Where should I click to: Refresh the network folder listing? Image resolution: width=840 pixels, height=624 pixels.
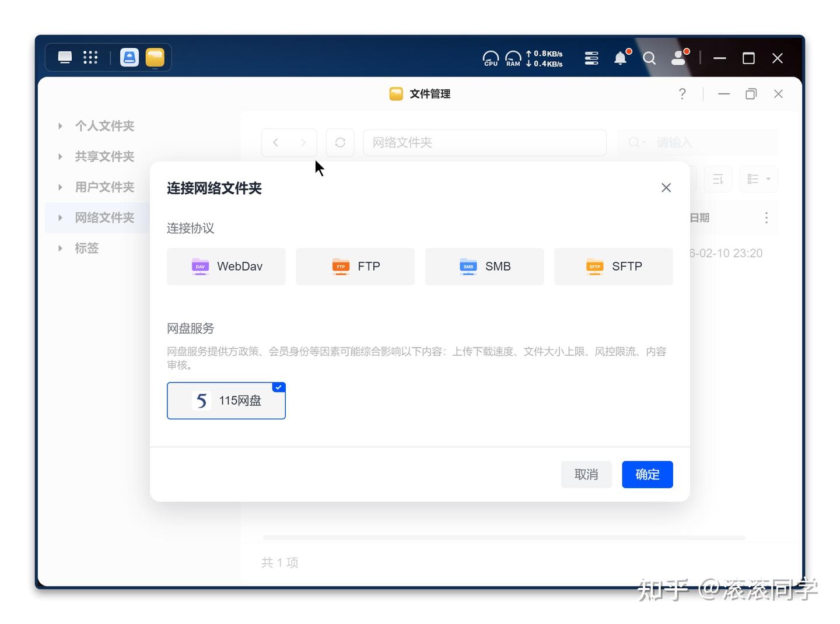click(x=340, y=142)
